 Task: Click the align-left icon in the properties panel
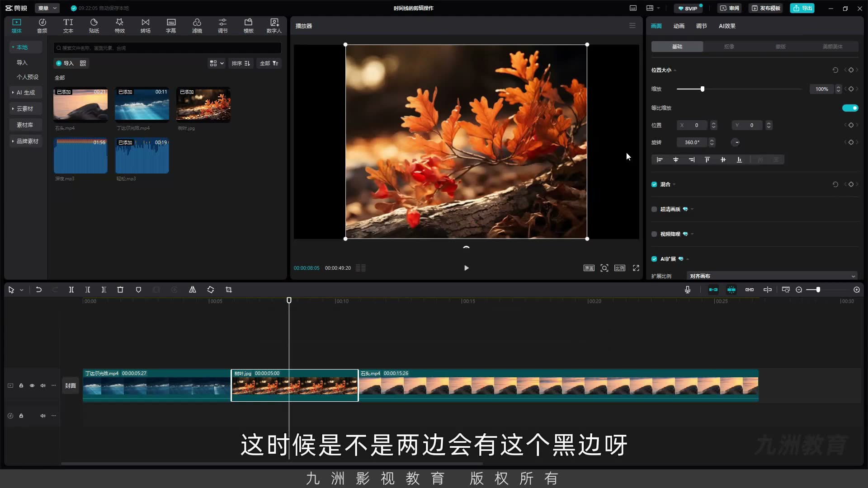660,160
